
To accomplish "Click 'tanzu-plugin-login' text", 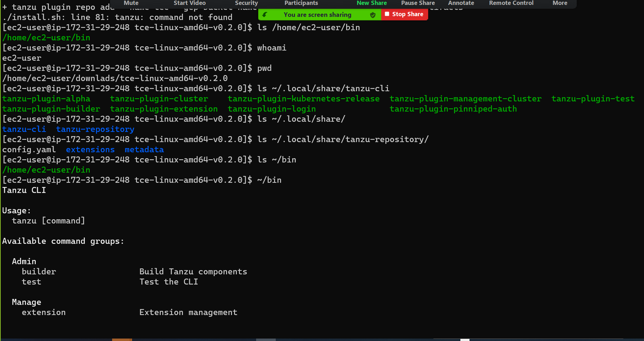I will 272,109.
